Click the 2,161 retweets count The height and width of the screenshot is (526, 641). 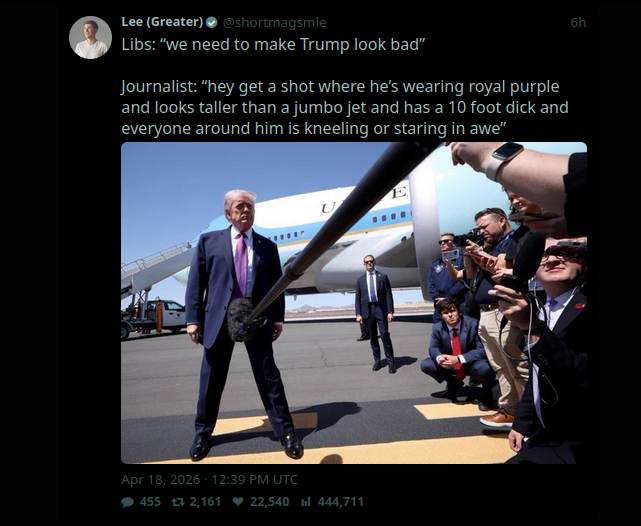click(x=205, y=501)
